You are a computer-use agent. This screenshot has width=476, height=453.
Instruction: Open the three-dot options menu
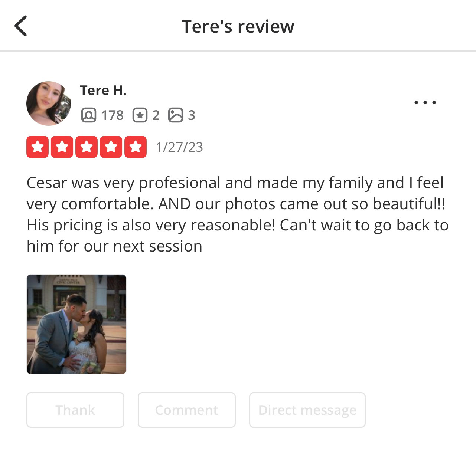(x=425, y=102)
